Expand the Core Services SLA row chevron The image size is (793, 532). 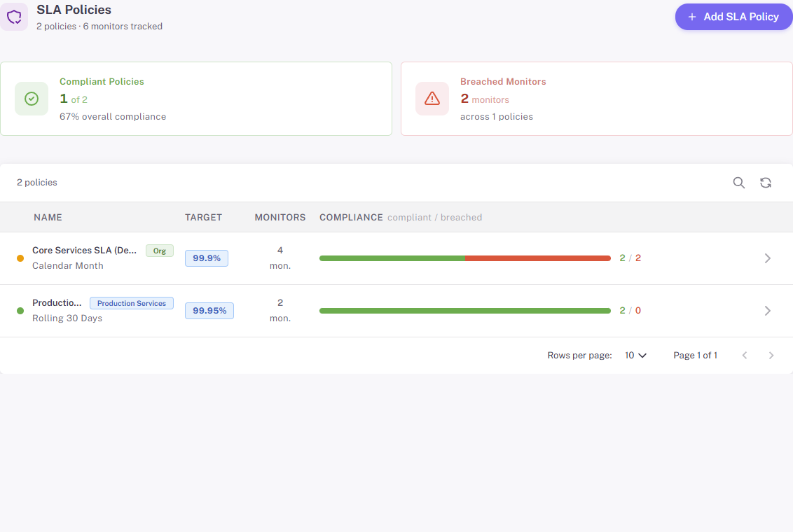pos(767,258)
